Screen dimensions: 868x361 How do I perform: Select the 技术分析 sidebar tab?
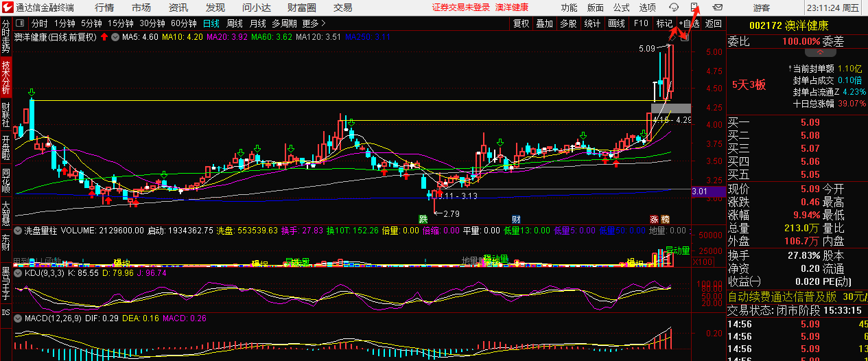tap(5, 78)
